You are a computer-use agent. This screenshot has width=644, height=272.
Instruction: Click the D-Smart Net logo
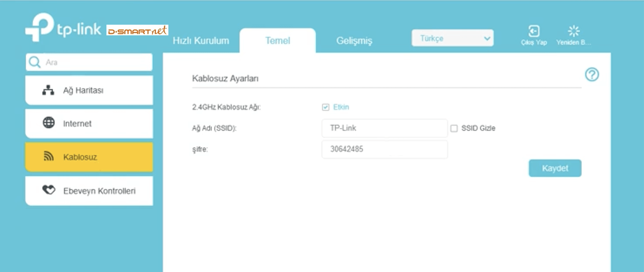click(137, 30)
